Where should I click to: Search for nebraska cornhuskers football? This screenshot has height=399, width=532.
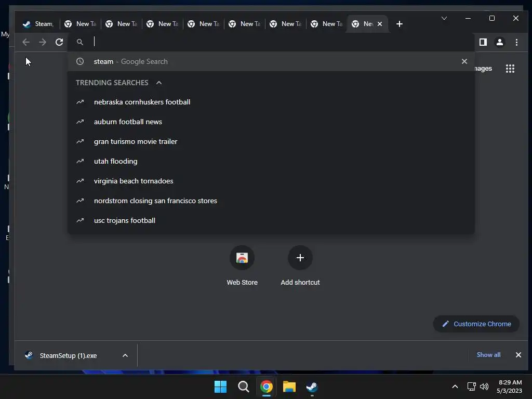[x=271, y=102]
